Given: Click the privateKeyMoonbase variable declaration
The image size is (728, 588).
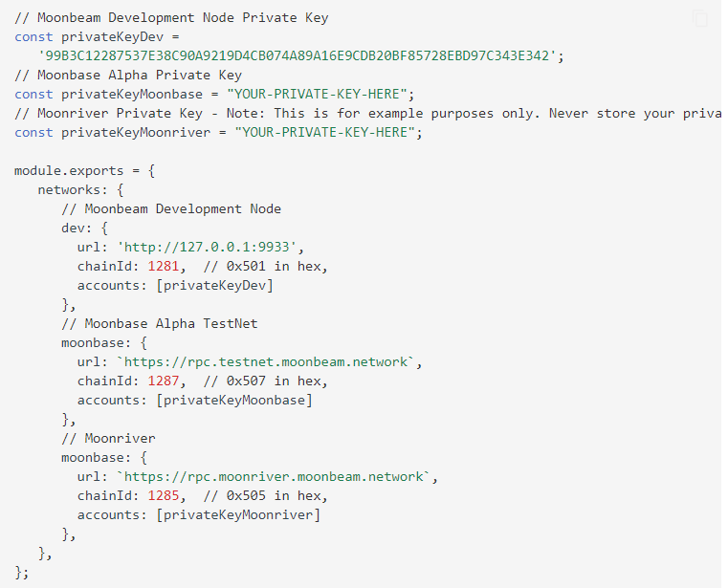Looking at the screenshot, I should [x=214, y=95].
